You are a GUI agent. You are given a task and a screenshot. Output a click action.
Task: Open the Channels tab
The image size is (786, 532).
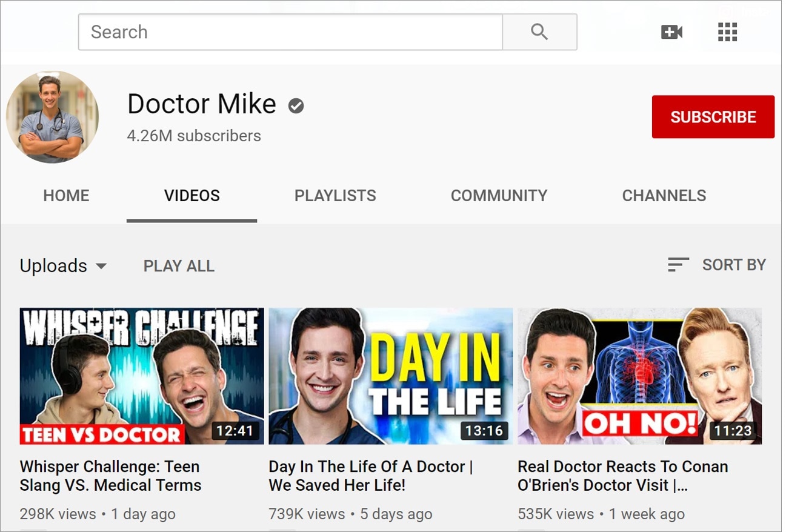[x=664, y=196]
